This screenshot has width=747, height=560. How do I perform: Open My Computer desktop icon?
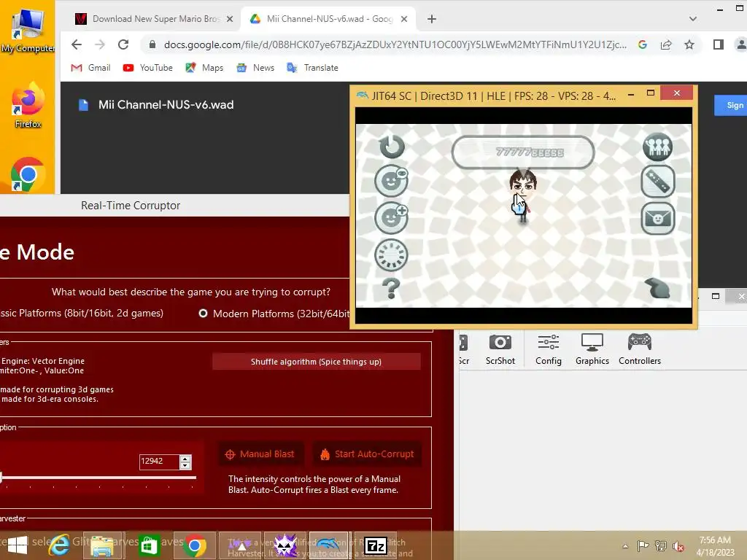pyautogui.click(x=28, y=29)
